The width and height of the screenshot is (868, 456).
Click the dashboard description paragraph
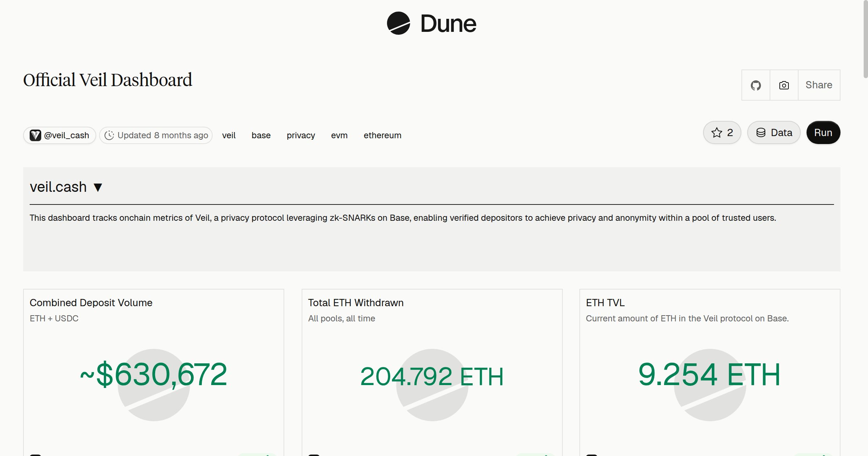click(403, 218)
